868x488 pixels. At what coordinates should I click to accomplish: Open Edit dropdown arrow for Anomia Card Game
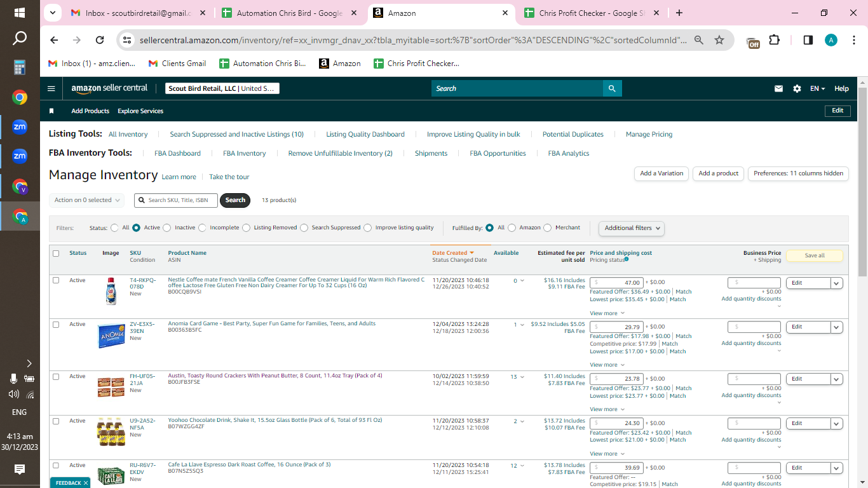pos(837,327)
